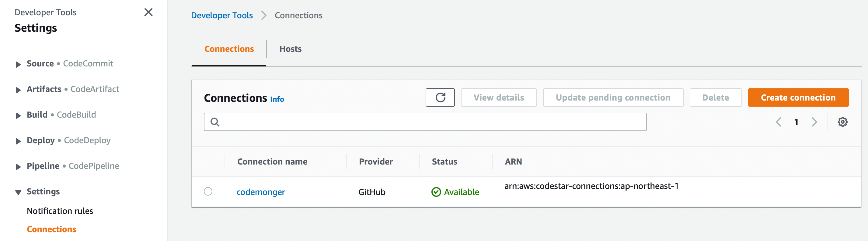Refresh the connections list
The width and height of the screenshot is (868, 241).
440,97
